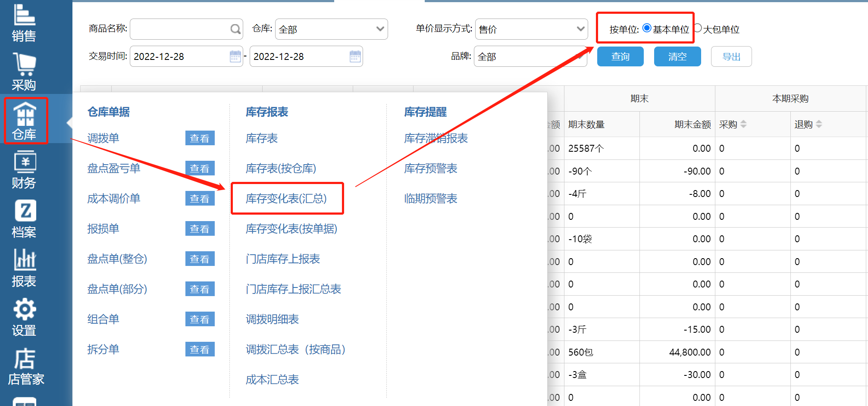Open the 采购 purchasing cart icon
This screenshot has height=406, width=868.
24,72
